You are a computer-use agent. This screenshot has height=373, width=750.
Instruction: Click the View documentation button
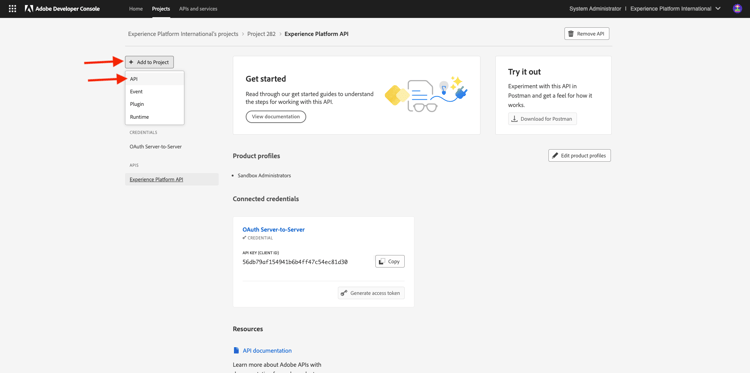[x=276, y=117]
